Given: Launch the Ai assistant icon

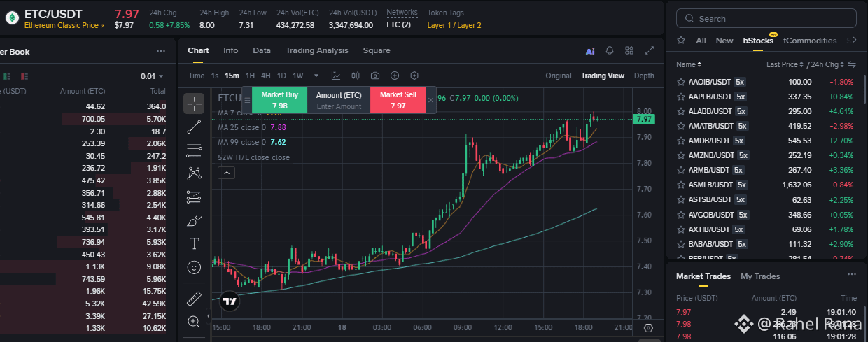Looking at the screenshot, I should 590,50.
